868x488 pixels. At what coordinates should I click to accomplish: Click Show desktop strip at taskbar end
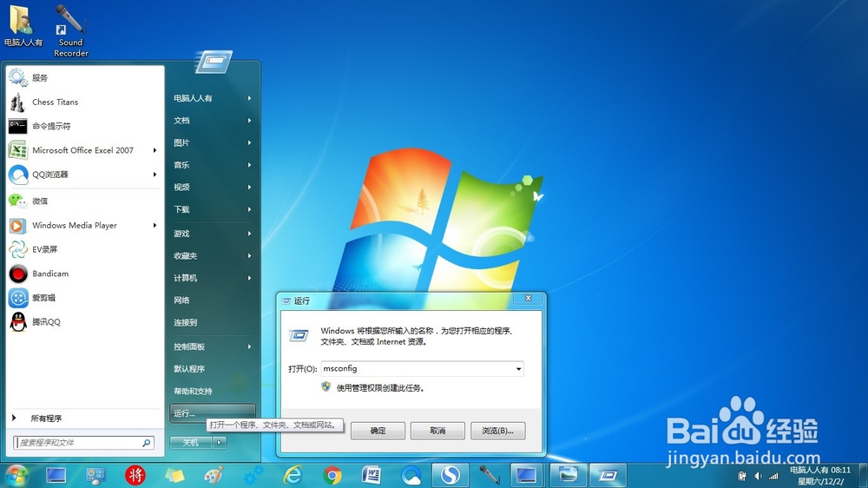click(863, 476)
